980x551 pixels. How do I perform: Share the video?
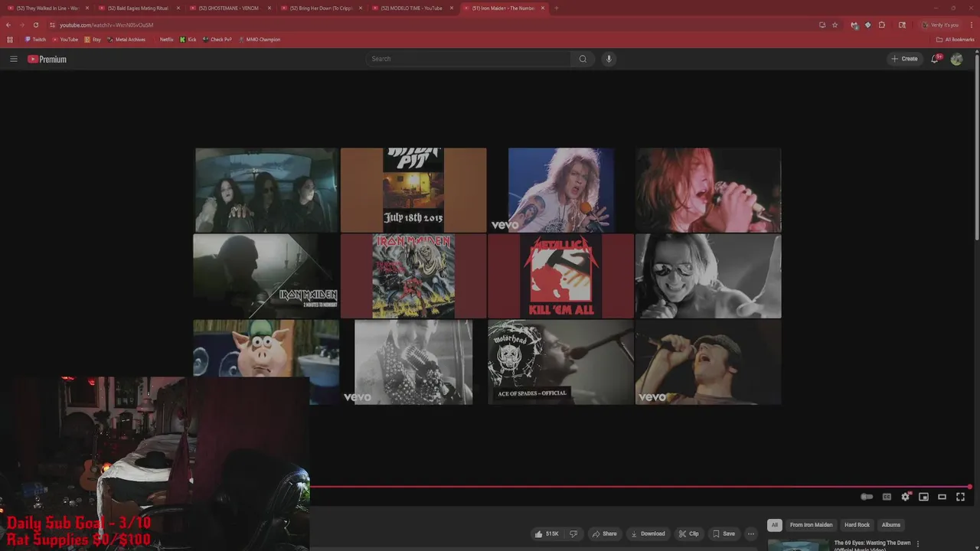tap(604, 533)
